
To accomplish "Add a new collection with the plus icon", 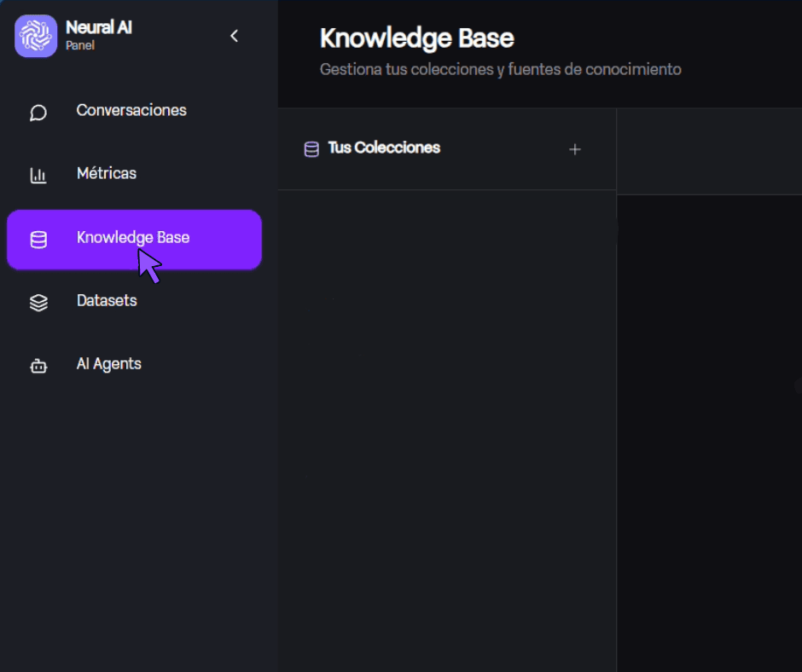I will click(575, 149).
